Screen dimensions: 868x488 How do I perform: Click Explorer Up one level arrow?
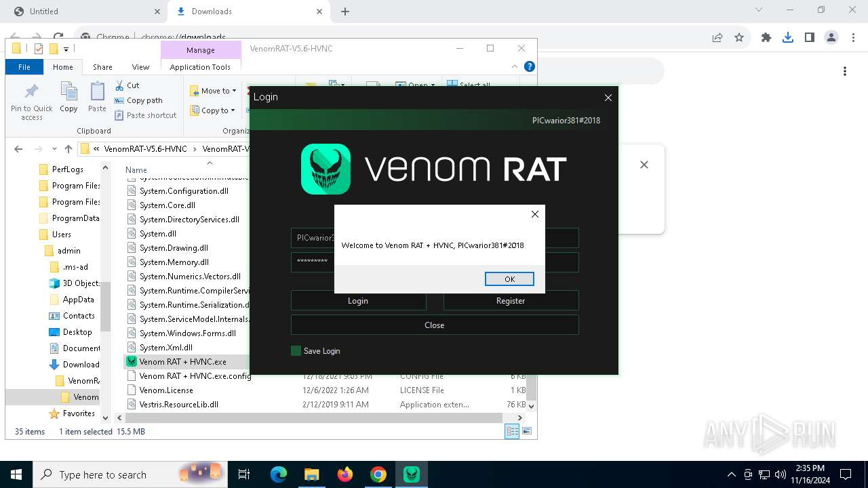[68, 149]
